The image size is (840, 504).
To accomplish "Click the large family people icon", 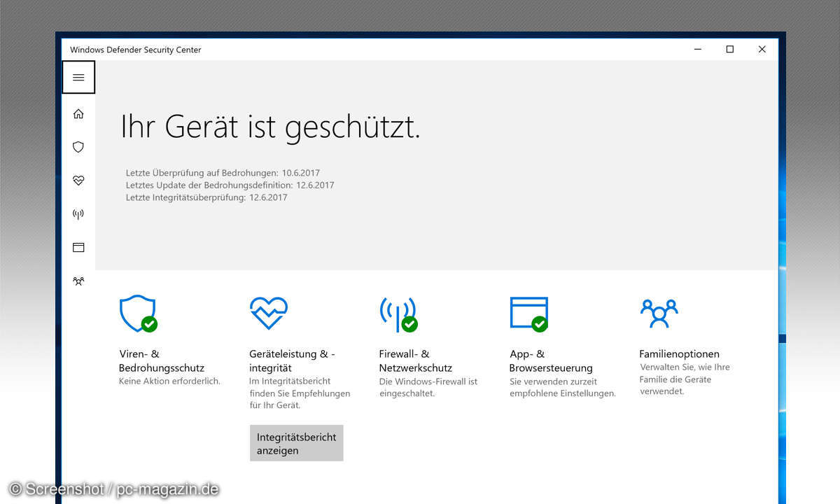I will (x=659, y=313).
